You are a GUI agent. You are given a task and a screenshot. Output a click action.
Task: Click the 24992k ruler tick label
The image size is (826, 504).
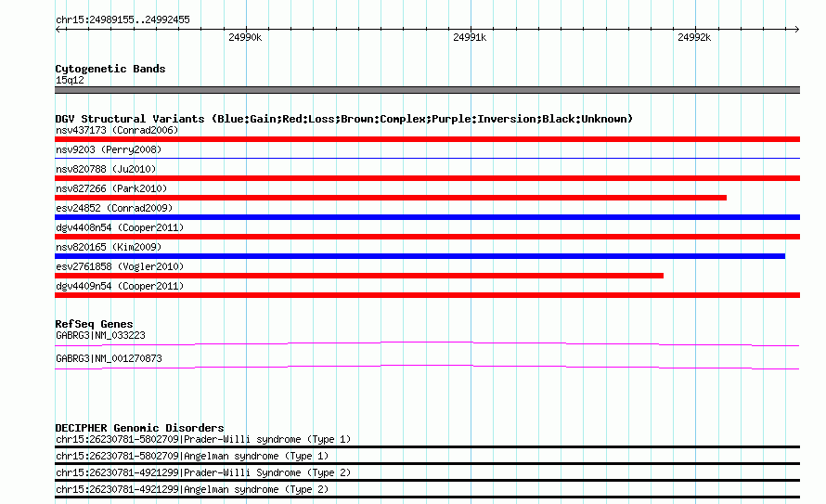694,37
